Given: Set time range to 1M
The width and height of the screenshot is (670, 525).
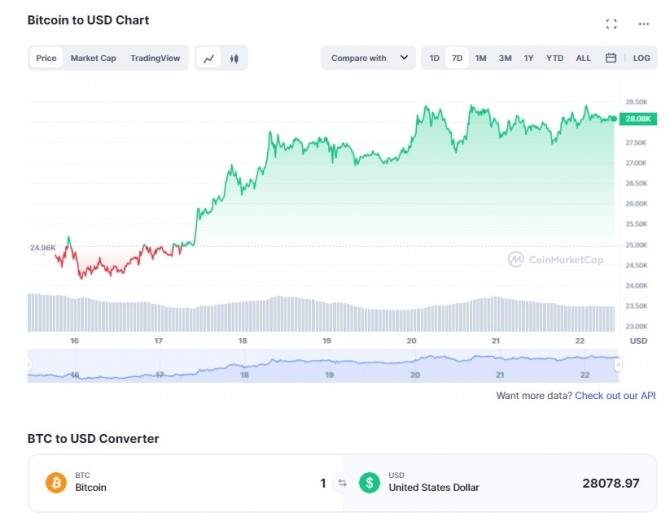Looking at the screenshot, I should (481, 58).
